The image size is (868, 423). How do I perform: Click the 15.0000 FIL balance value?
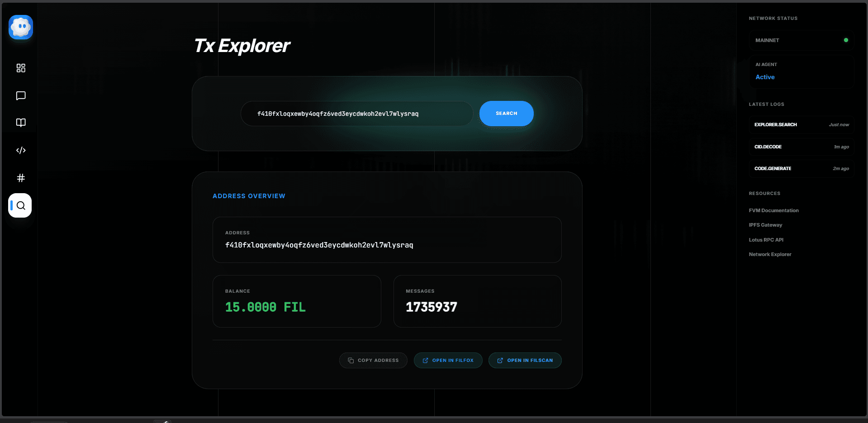click(x=265, y=307)
